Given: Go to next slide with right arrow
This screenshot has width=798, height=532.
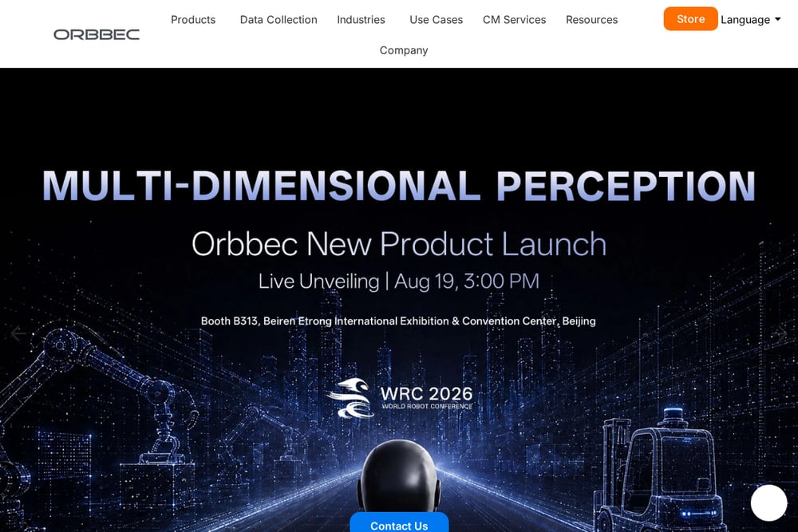Looking at the screenshot, I should click(780, 333).
